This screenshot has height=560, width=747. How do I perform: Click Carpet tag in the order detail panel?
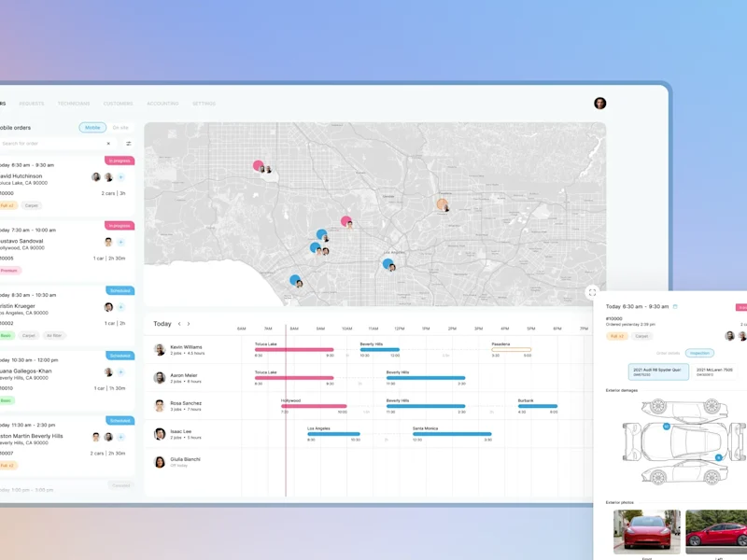tap(641, 336)
